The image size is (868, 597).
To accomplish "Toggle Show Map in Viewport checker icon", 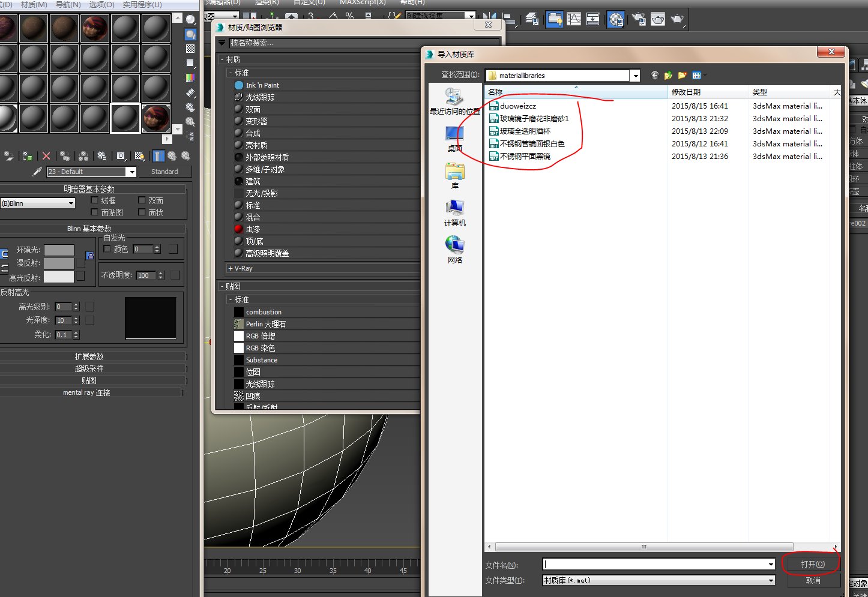I will [139, 156].
